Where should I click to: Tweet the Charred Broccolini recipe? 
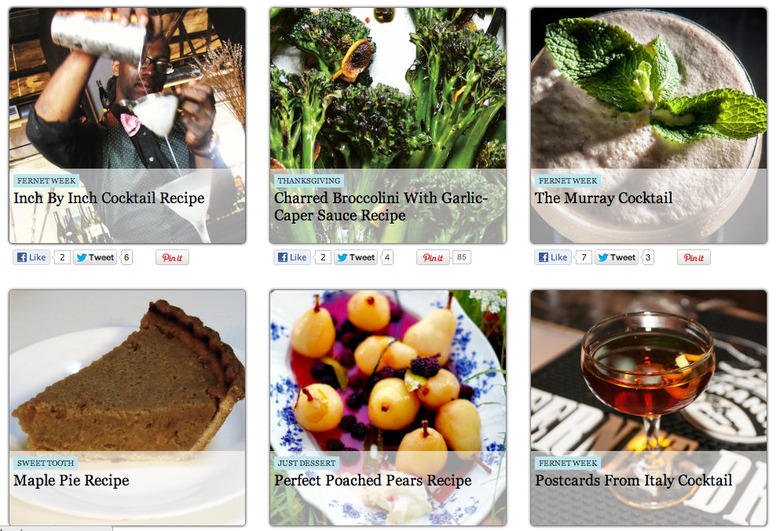(x=356, y=257)
